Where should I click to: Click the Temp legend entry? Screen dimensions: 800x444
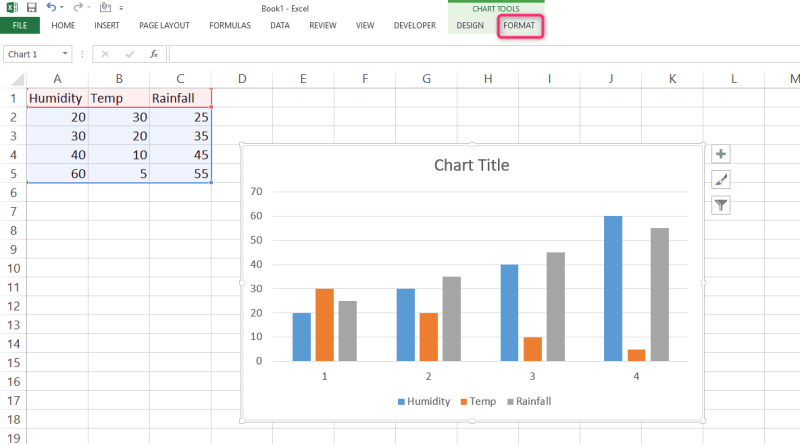(x=478, y=401)
